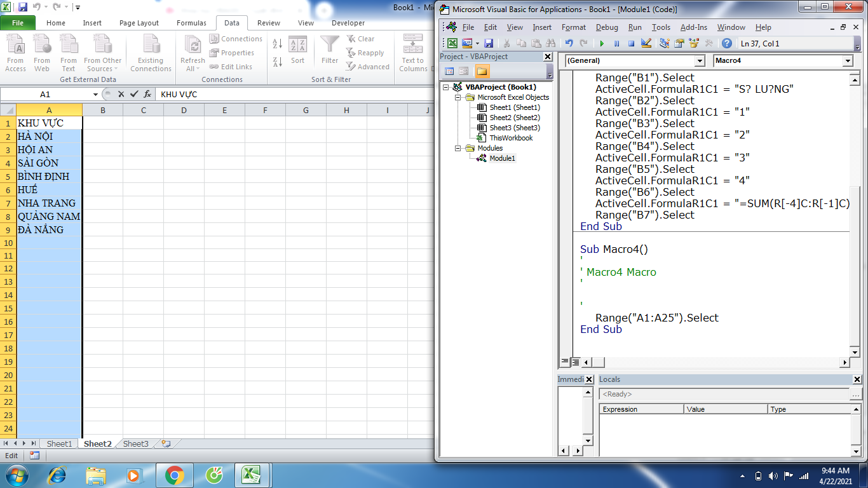Click the formula bar Enter checkmark

coord(134,94)
